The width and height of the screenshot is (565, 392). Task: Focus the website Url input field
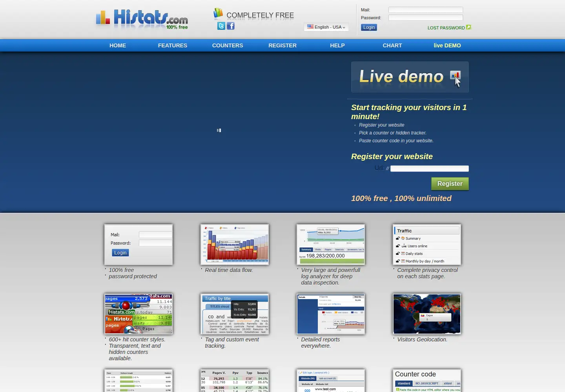430,169
